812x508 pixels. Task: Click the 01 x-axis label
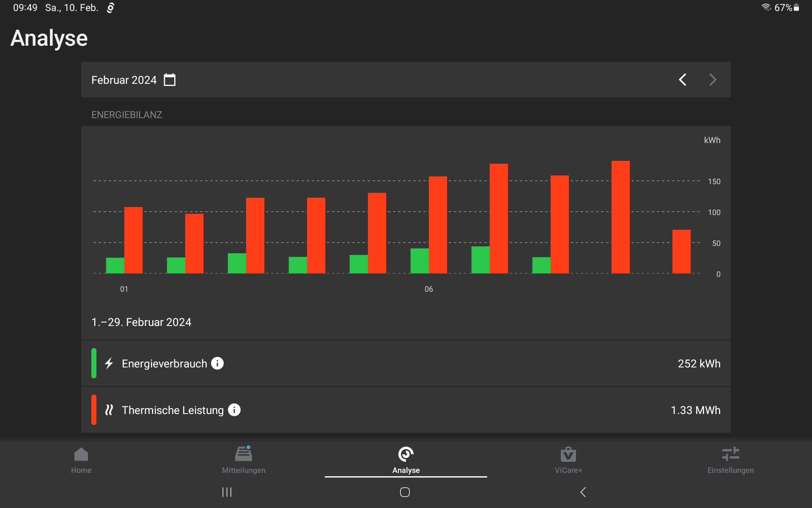[124, 289]
